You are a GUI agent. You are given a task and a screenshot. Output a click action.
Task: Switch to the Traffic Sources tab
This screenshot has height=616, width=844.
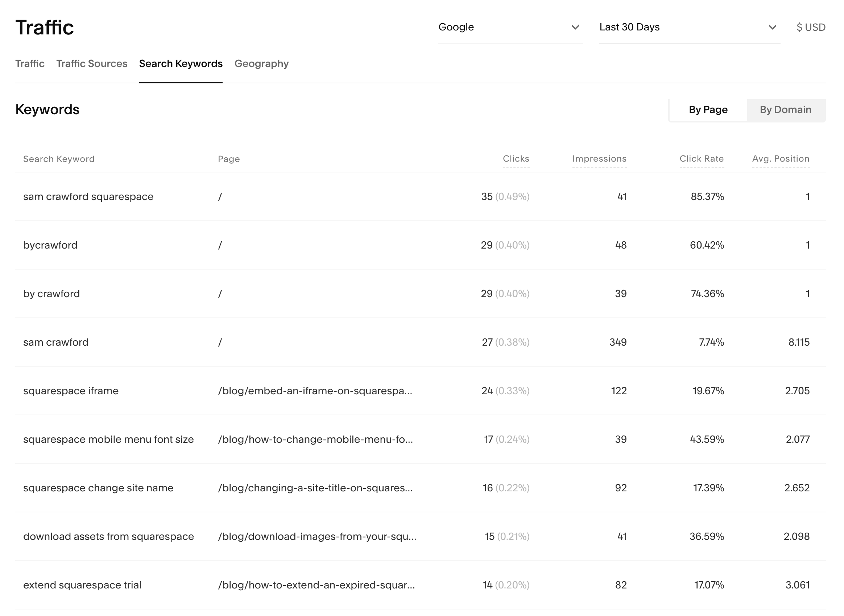click(92, 64)
